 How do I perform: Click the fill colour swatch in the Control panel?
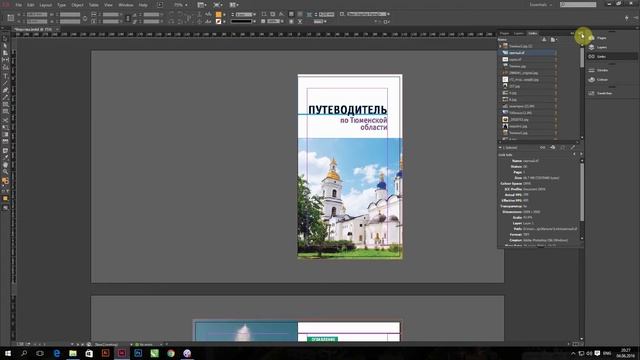tap(219, 14)
